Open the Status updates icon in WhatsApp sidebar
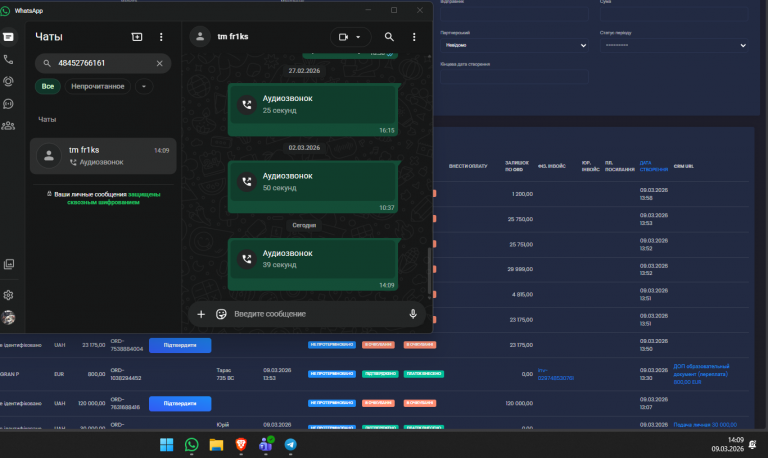Screen dimensions: 768x458 [8, 81]
